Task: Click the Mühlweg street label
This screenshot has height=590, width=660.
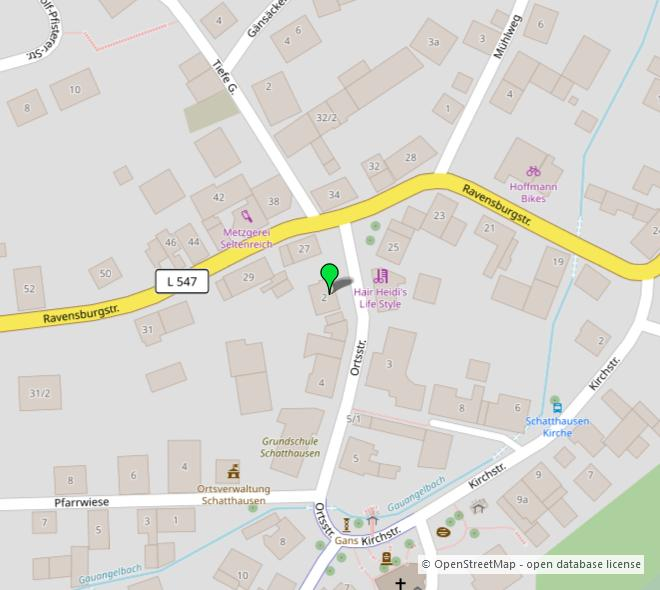Action: tap(507, 37)
